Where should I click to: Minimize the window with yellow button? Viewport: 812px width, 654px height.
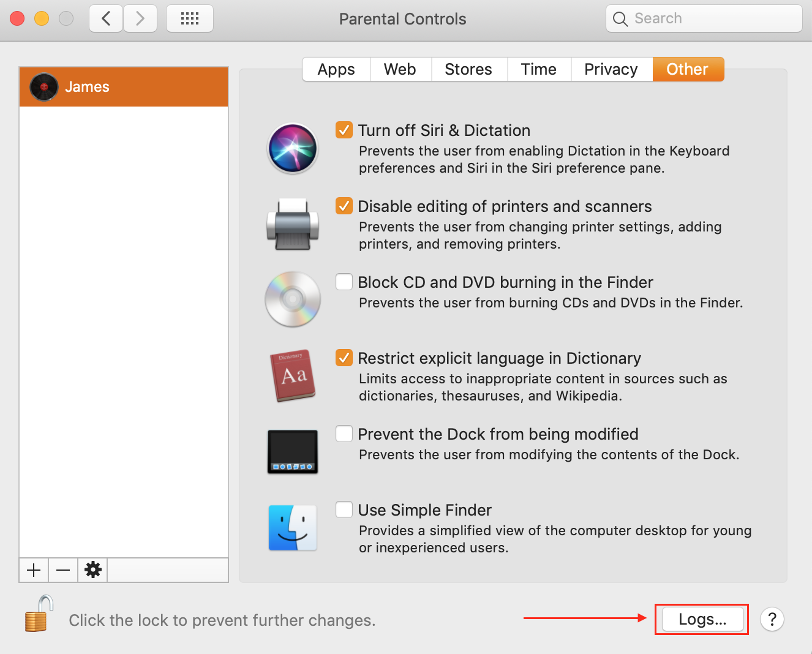(x=42, y=18)
